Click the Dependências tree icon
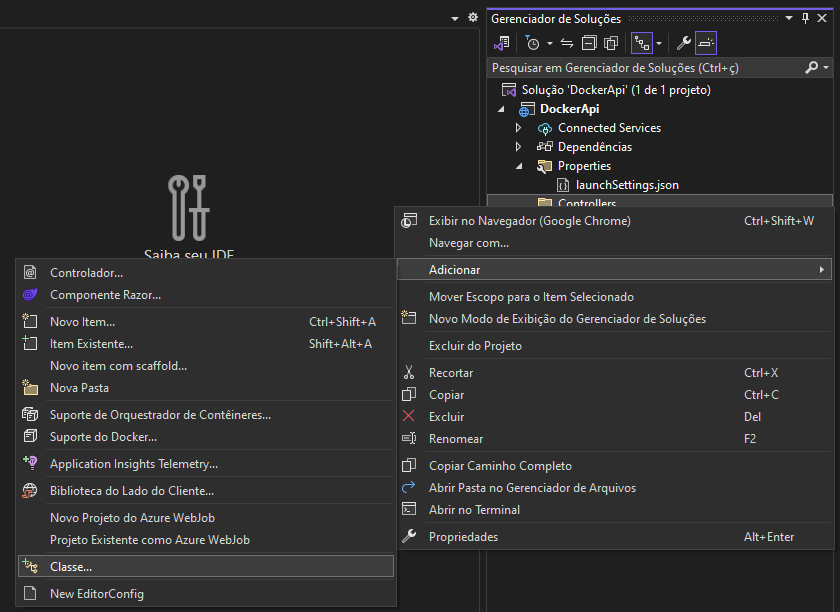Image resolution: width=840 pixels, height=612 pixels. [x=545, y=147]
